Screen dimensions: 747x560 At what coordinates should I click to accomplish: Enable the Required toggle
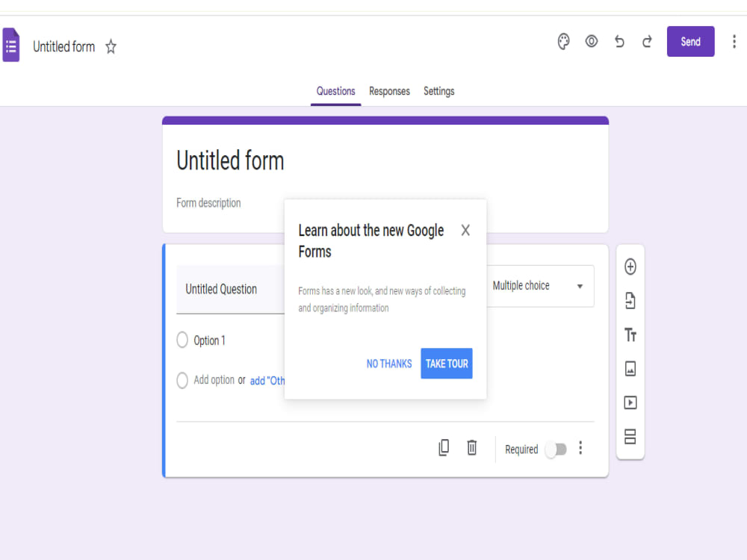click(556, 449)
